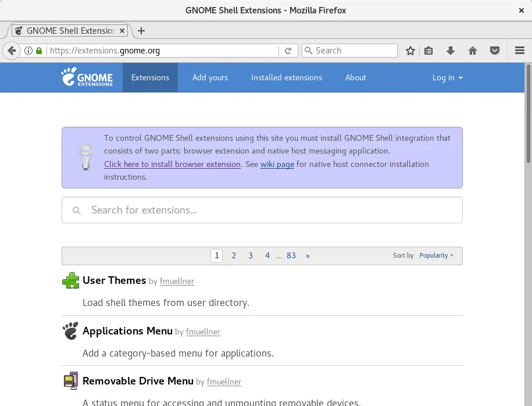This screenshot has height=406, width=532.
Task: Click the vertical page scrollbar thumb
Action: point(528,114)
